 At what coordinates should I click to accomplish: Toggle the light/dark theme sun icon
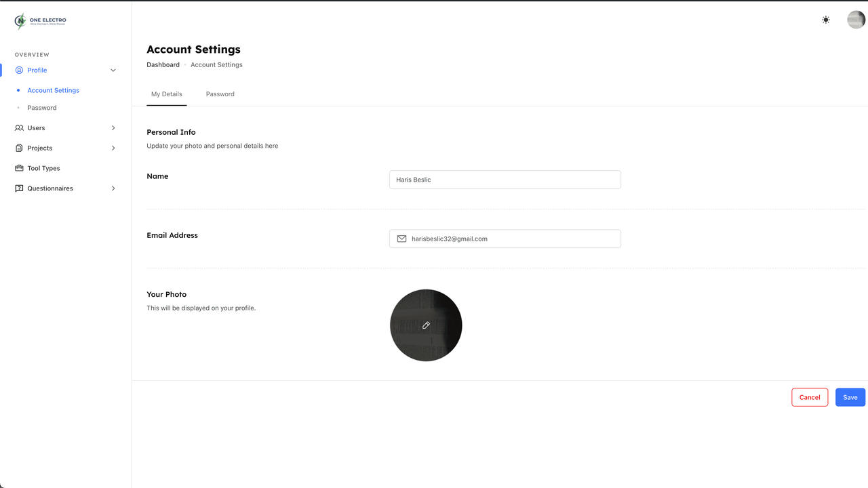[x=825, y=20]
